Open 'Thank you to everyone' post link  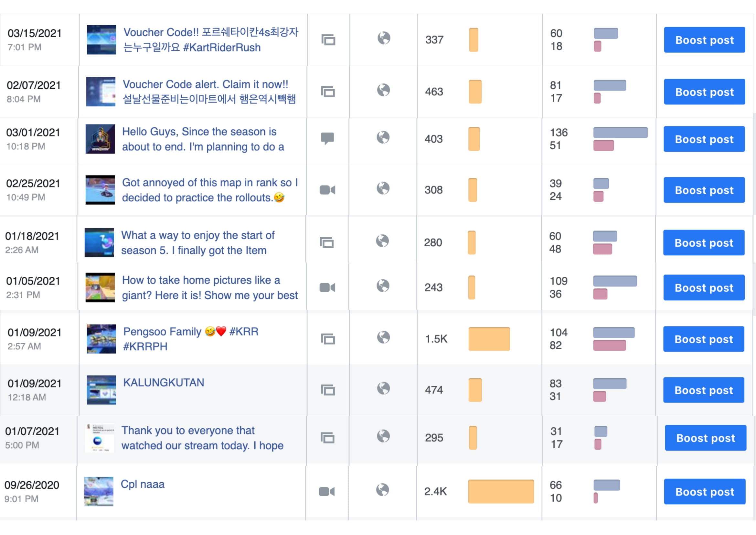(202, 438)
